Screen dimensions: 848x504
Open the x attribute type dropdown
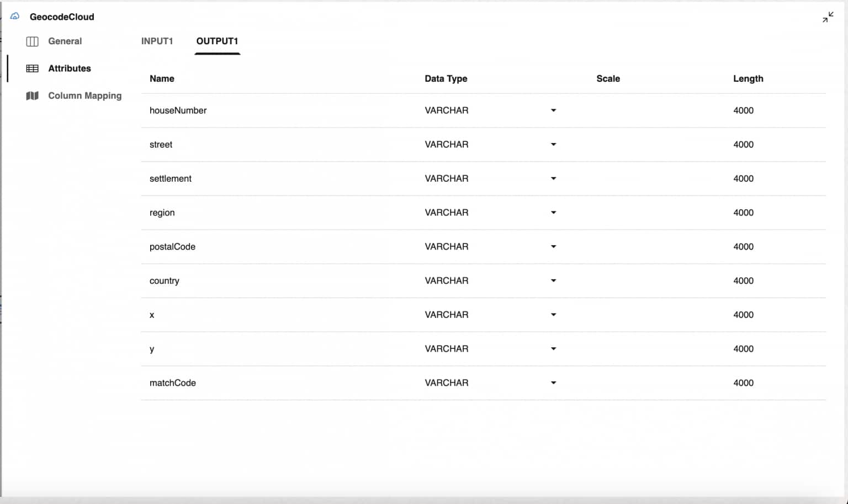tap(553, 315)
